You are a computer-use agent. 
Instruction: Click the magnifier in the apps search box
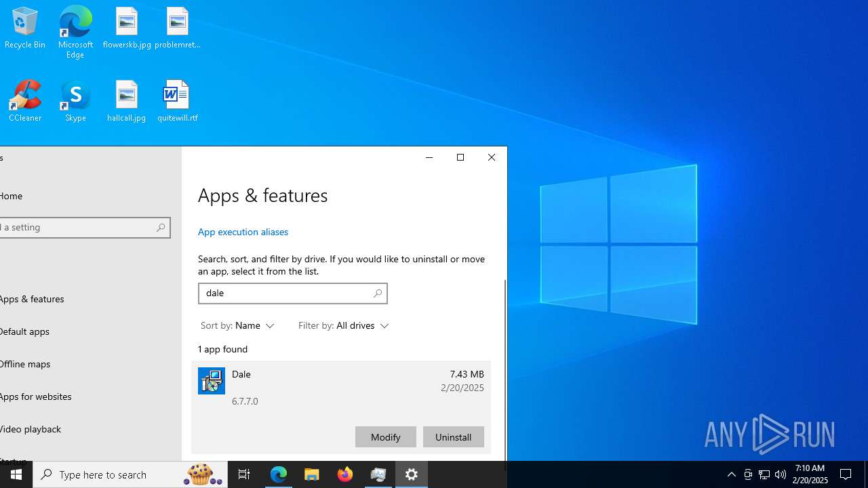coord(378,293)
